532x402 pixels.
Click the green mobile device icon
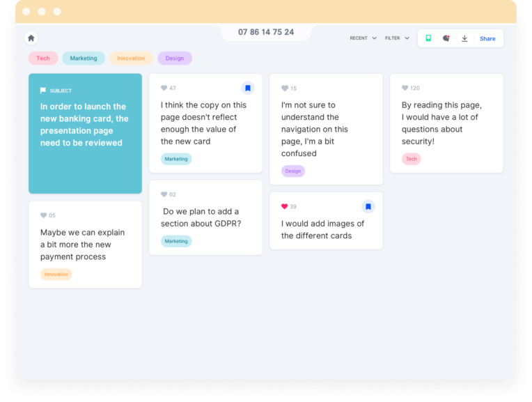point(428,38)
